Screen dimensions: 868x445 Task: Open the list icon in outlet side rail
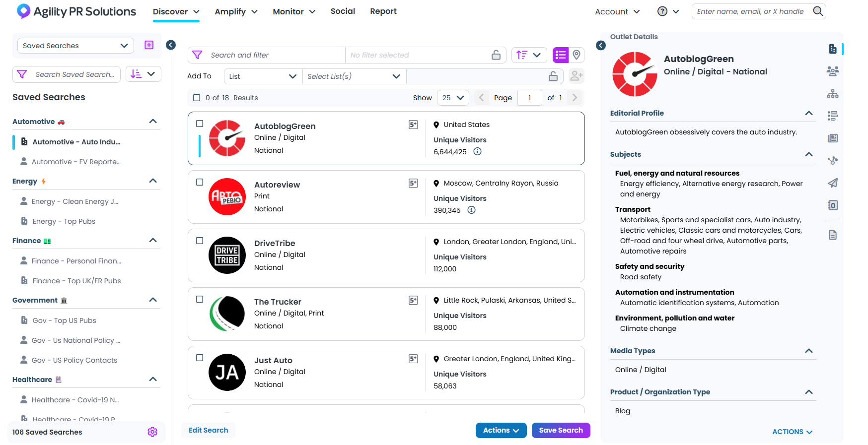click(833, 116)
